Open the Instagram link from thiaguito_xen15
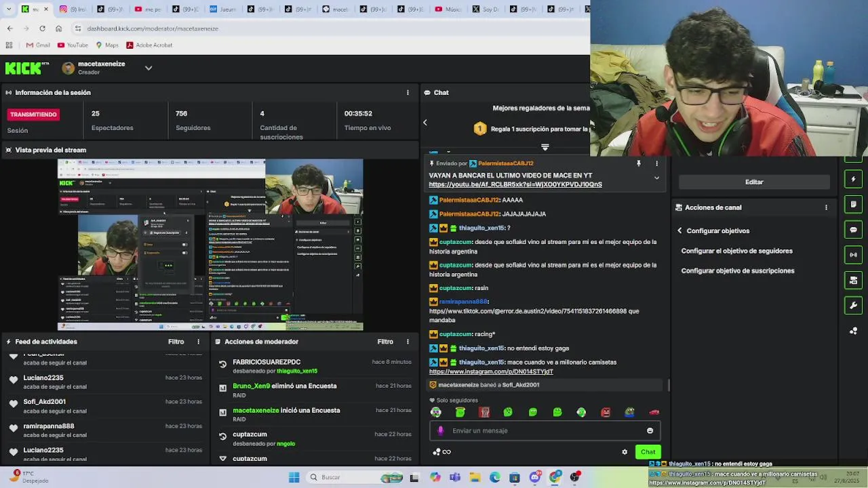The image size is (868, 488). [x=491, y=371]
